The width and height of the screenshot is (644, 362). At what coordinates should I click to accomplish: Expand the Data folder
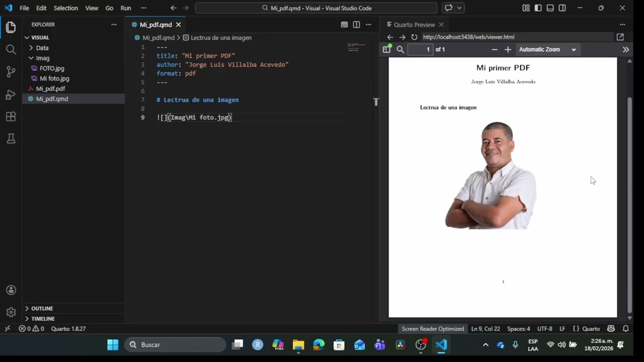click(x=42, y=48)
